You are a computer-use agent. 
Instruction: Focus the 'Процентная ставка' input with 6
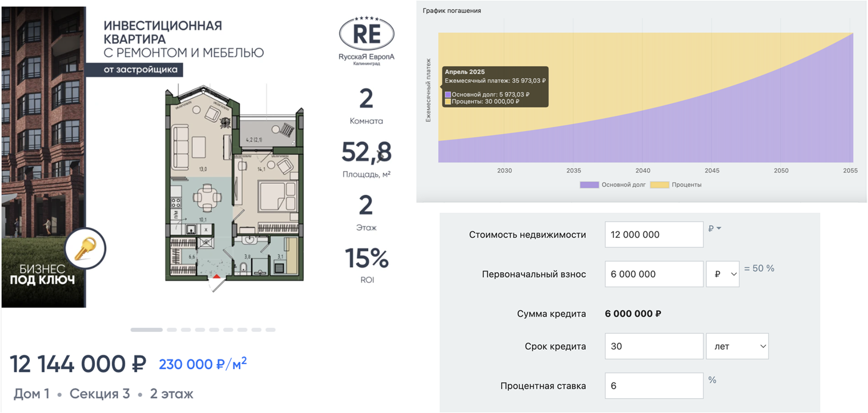click(x=654, y=386)
